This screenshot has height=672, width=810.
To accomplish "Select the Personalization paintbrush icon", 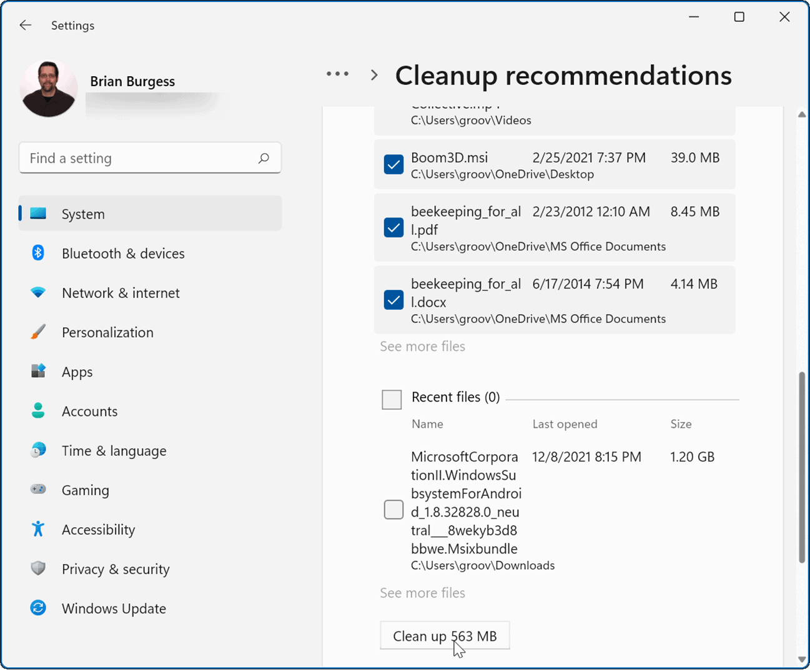I will 38,332.
